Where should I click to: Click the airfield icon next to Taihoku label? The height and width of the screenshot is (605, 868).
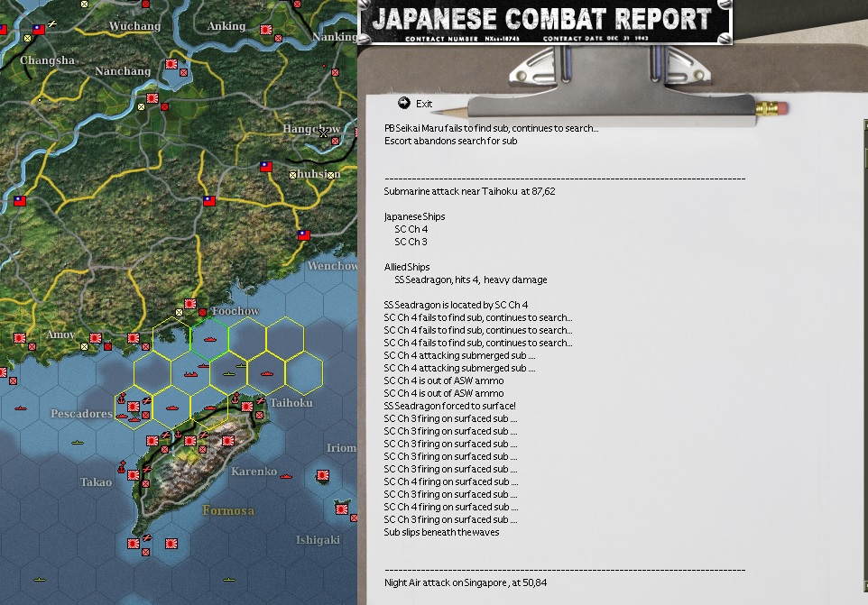(261, 400)
